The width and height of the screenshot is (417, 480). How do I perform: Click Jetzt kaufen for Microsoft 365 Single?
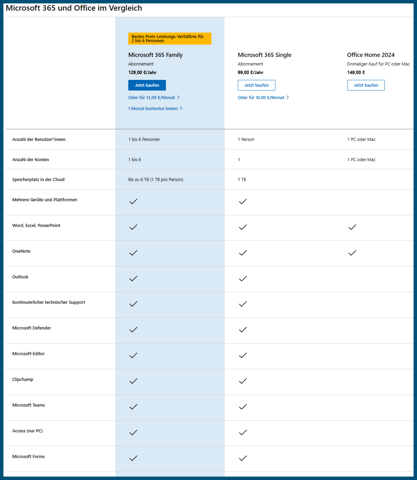coord(256,85)
